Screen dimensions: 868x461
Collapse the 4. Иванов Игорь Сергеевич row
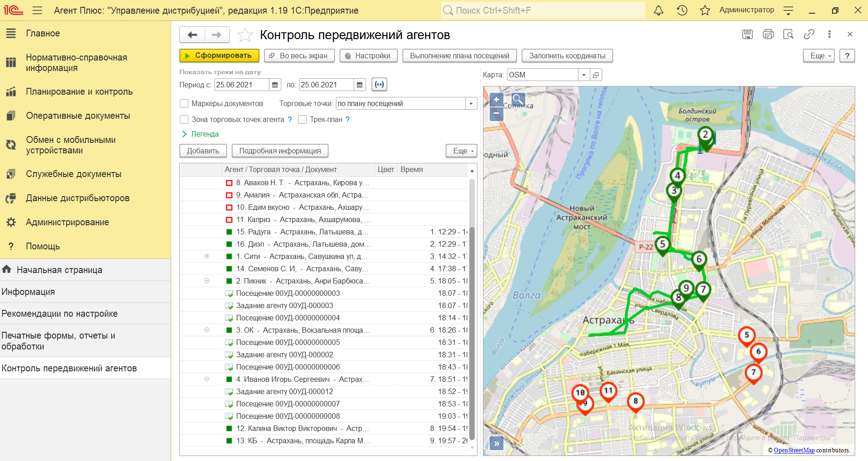point(207,379)
